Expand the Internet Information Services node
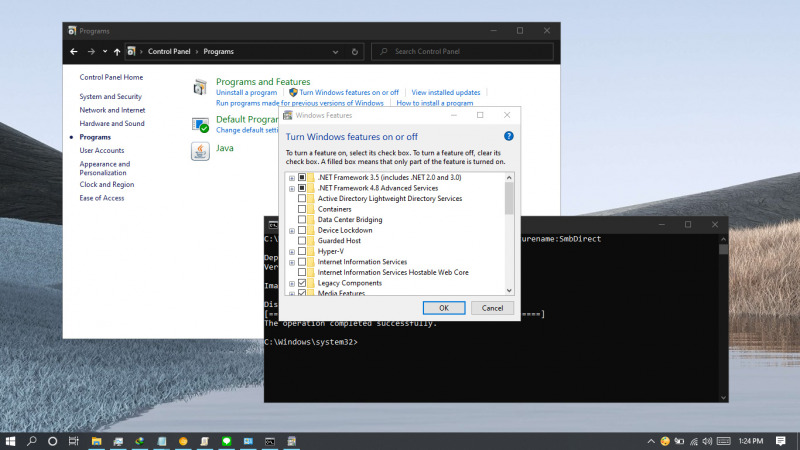Viewport: 800px width, 450px height. pos(292,263)
